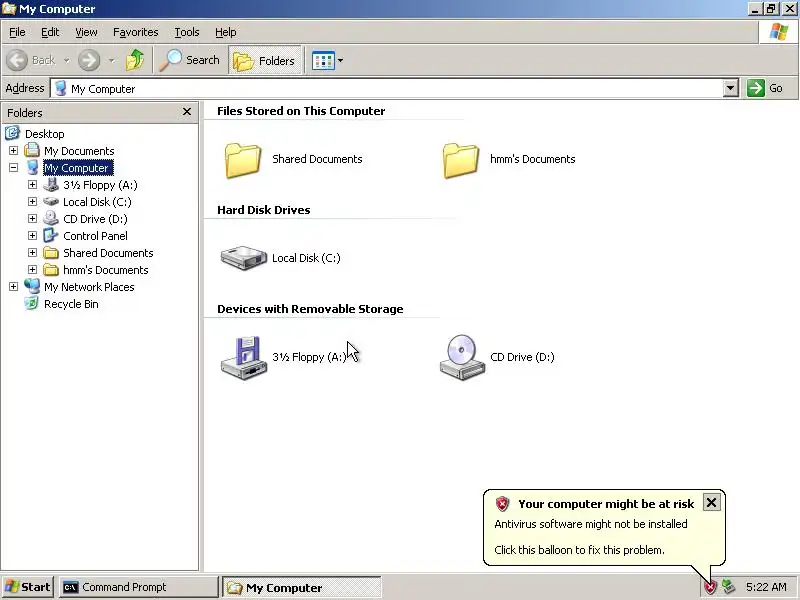Screen dimensions: 800x600
Task: Click inside the Address field
Action: pos(386,88)
